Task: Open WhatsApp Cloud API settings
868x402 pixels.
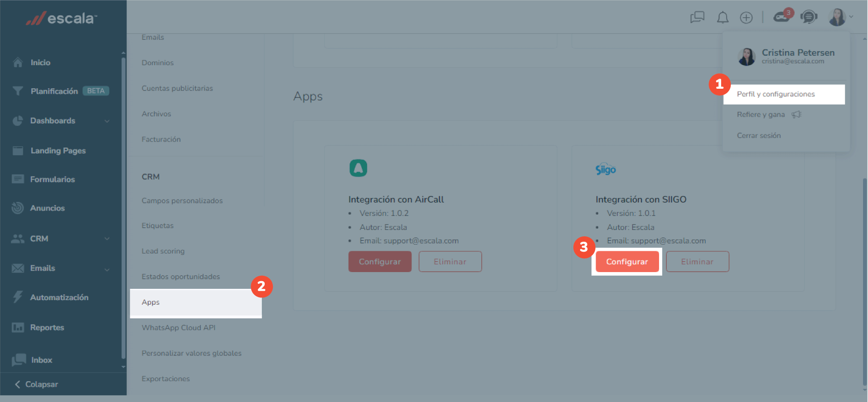Action: (x=179, y=328)
